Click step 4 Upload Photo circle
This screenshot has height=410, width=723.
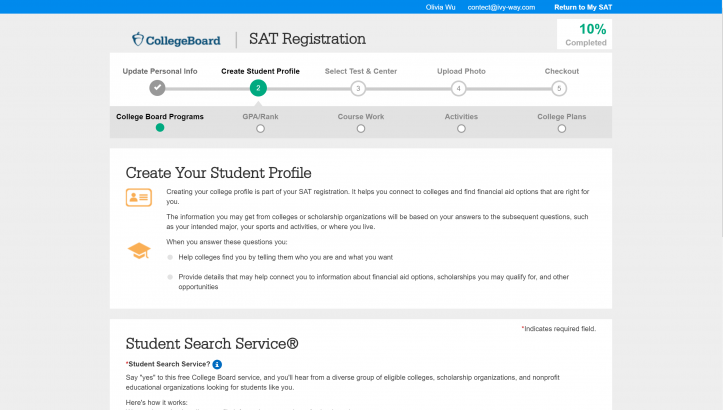tap(458, 88)
